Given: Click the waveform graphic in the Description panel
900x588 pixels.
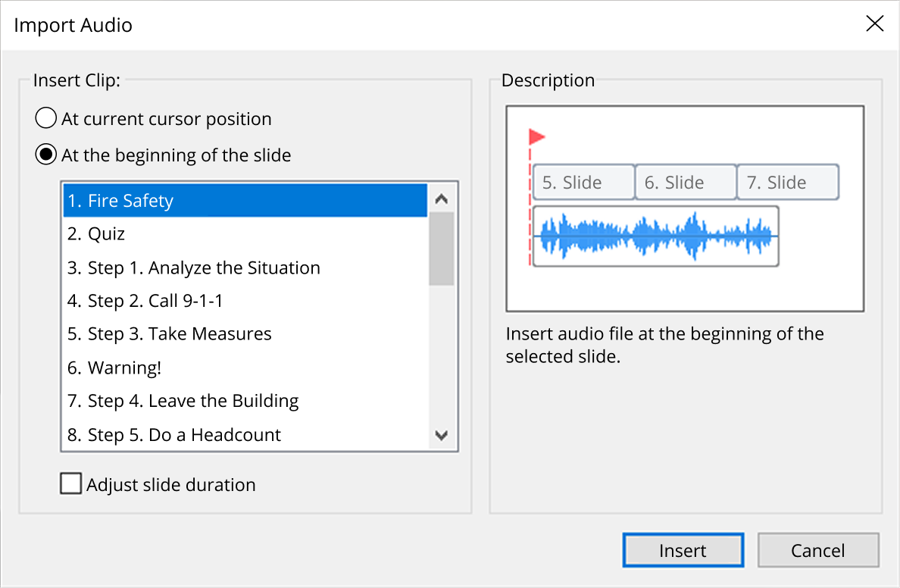Looking at the screenshot, I should (x=656, y=236).
